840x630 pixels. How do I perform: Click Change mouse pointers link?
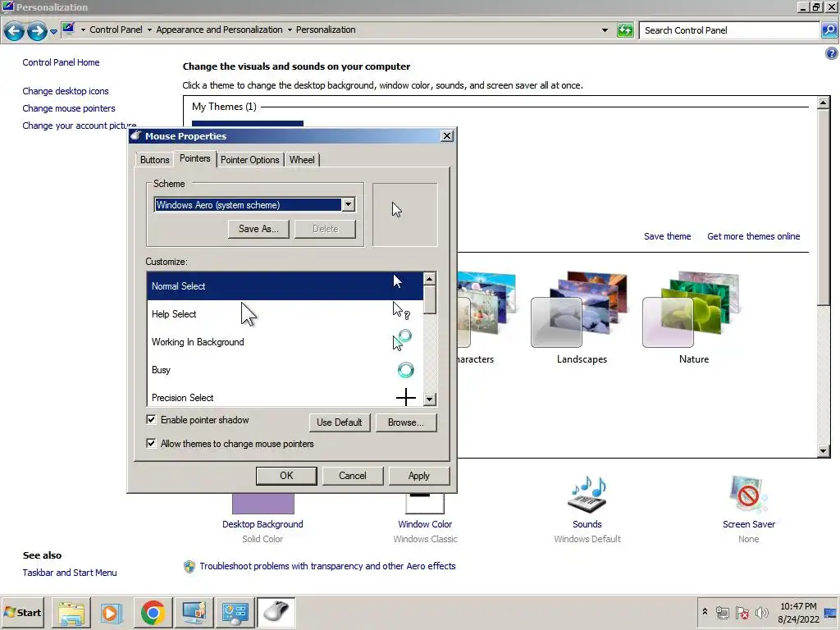pyautogui.click(x=69, y=108)
